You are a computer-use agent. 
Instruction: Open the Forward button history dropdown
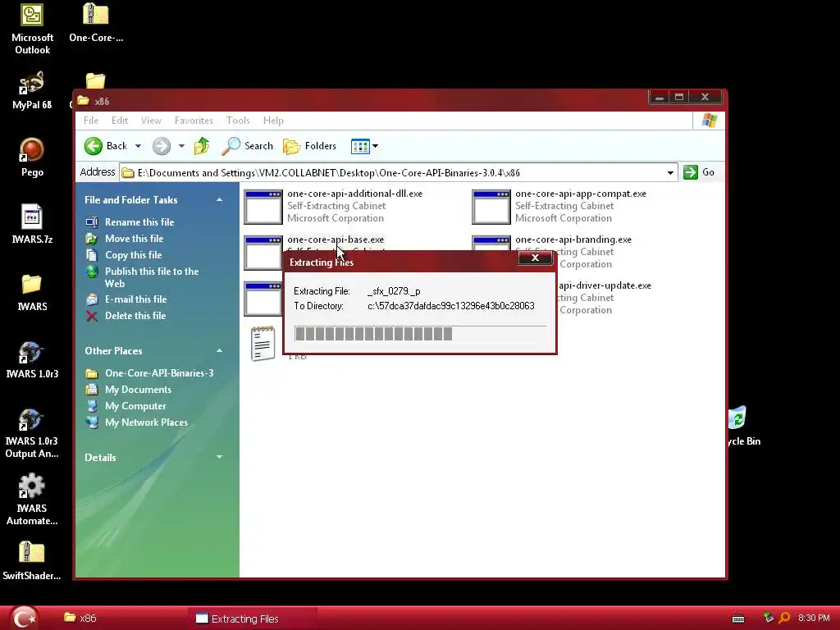click(x=181, y=146)
